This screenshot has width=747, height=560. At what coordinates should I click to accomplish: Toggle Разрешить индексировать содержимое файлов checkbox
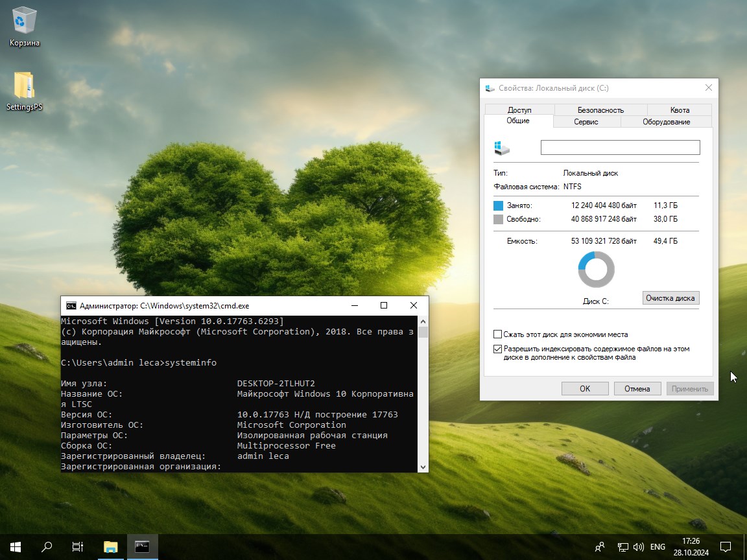click(498, 349)
